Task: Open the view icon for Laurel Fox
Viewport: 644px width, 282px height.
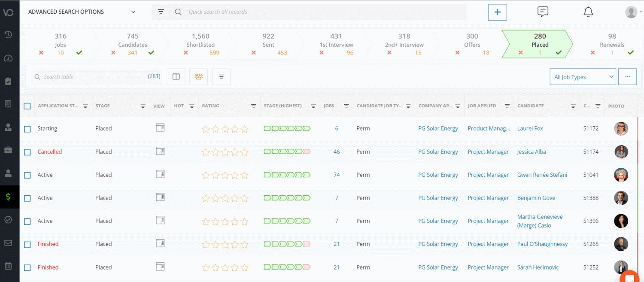Action: (x=160, y=128)
